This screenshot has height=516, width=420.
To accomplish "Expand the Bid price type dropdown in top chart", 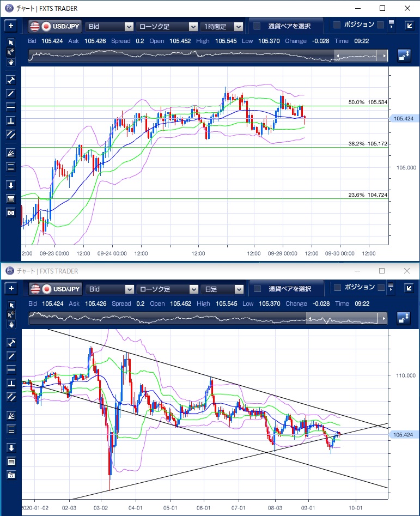I will (110, 26).
